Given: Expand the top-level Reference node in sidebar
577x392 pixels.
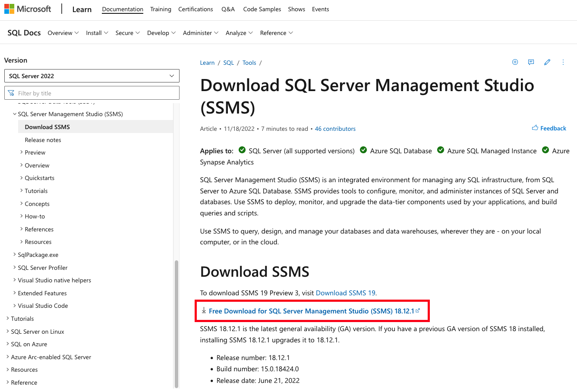Looking at the screenshot, I should tap(22, 383).
